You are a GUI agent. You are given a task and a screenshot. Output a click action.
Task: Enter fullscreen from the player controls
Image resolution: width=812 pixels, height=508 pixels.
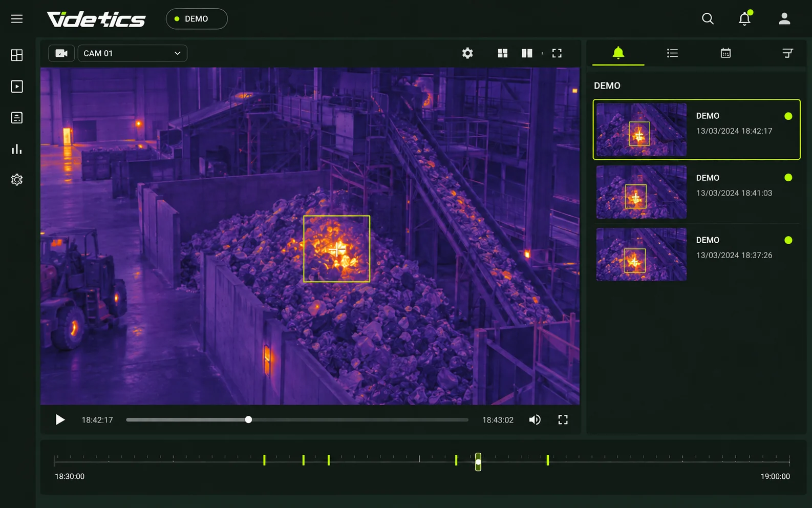pyautogui.click(x=563, y=420)
